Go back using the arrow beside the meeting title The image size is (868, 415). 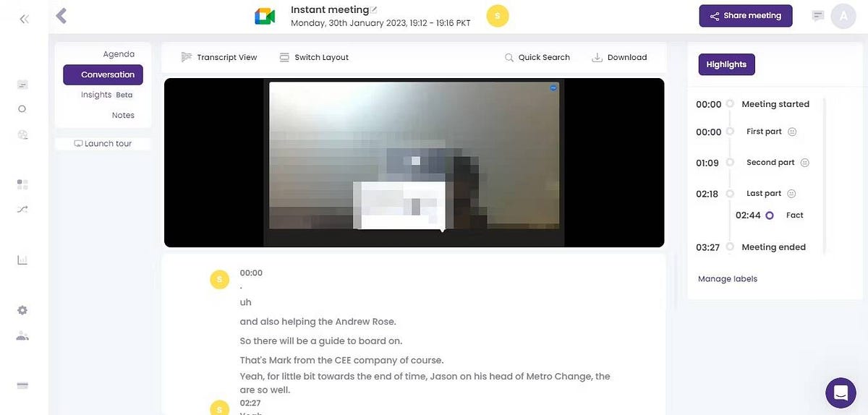[61, 16]
